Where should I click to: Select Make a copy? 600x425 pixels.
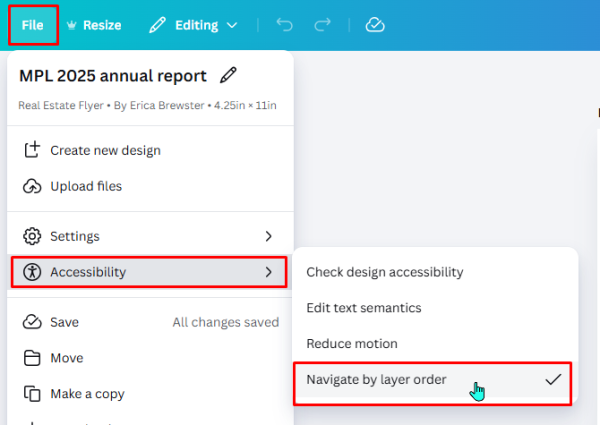(150, 394)
